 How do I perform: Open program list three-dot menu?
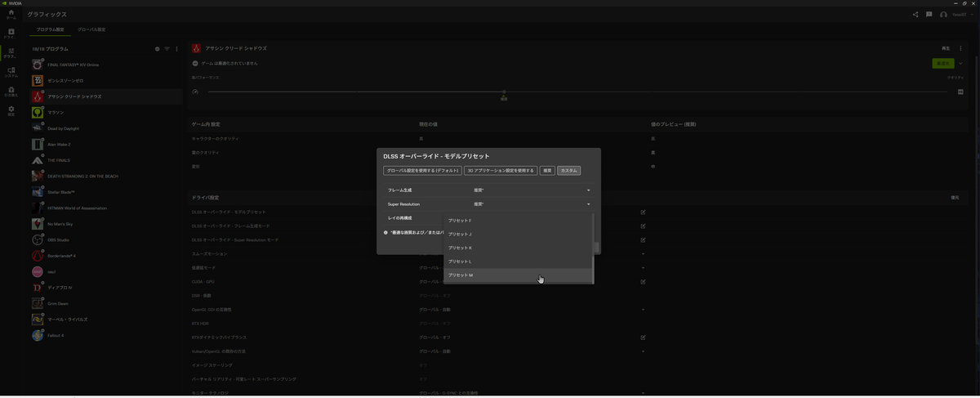coord(176,49)
